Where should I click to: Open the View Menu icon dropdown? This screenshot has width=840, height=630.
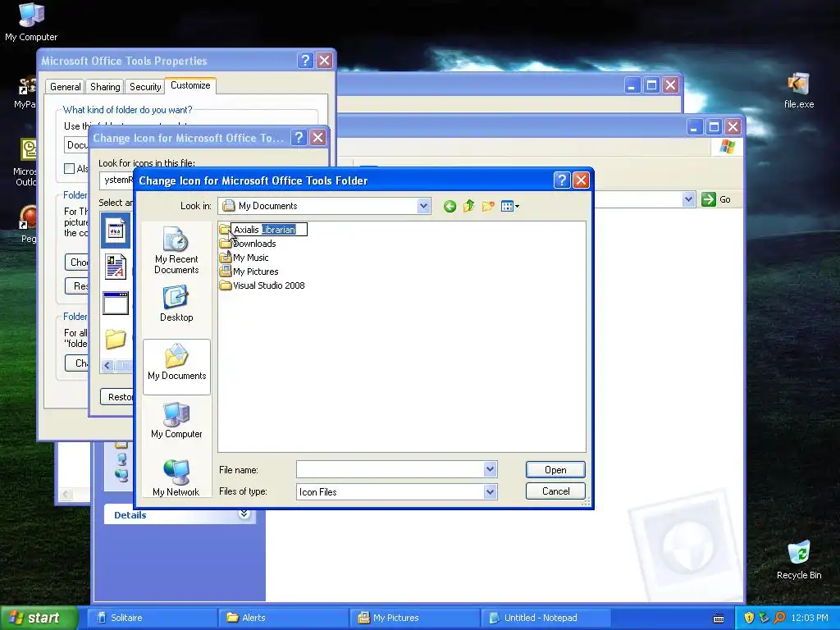[510, 206]
